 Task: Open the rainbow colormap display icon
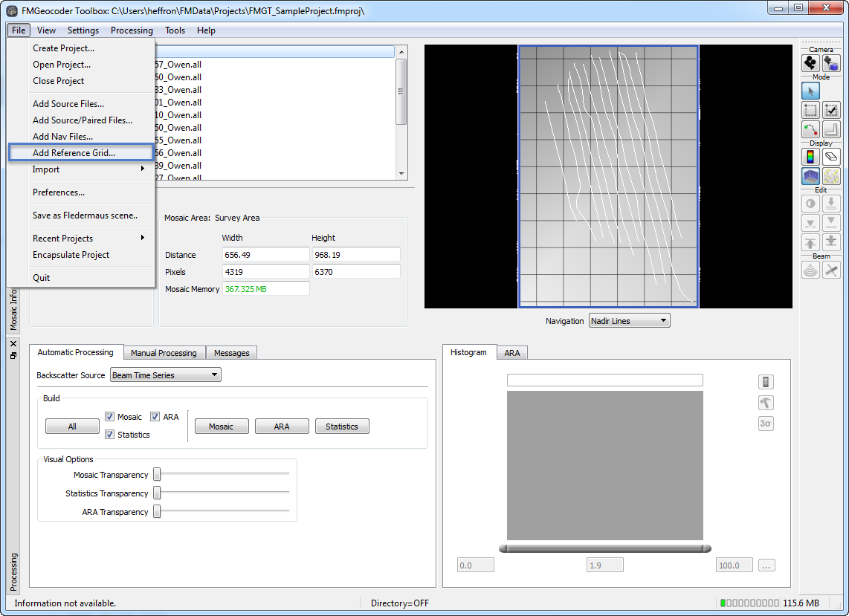pos(810,157)
